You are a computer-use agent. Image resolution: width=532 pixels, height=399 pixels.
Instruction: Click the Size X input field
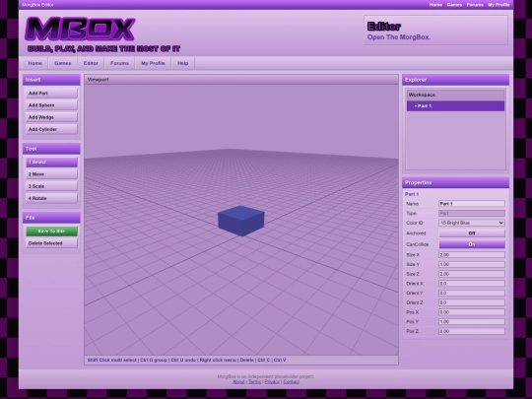[x=472, y=255]
